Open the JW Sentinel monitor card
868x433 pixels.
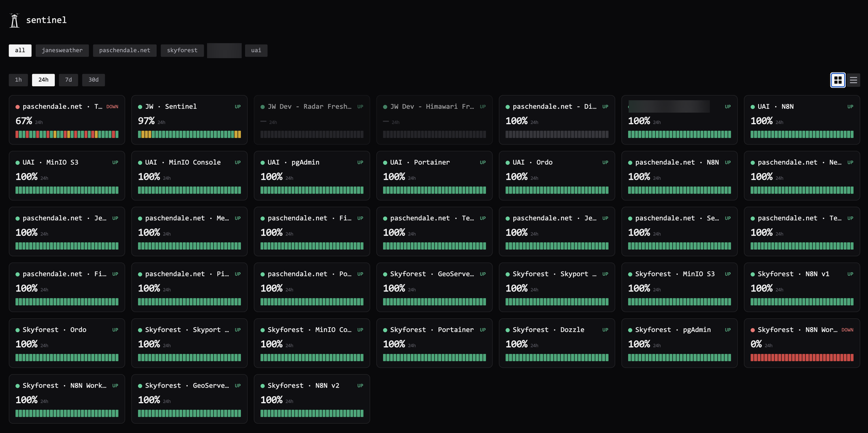pyautogui.click(x=189, y=120)
